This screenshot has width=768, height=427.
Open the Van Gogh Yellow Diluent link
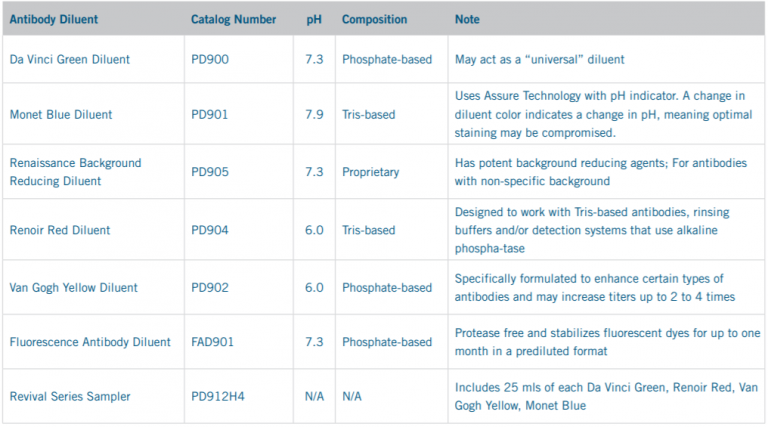point(74,288)
